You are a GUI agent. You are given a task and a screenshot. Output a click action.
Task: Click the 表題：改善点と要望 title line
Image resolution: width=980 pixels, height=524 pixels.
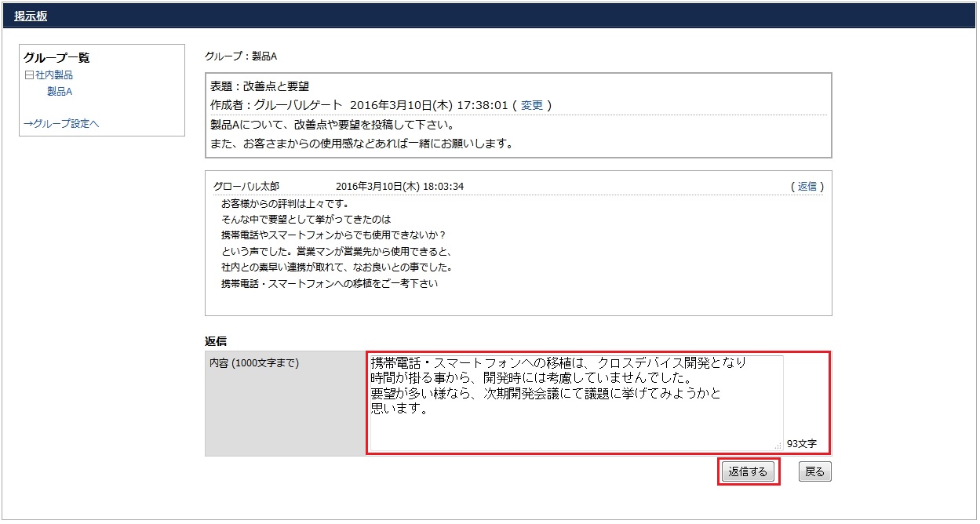point(260,86)
